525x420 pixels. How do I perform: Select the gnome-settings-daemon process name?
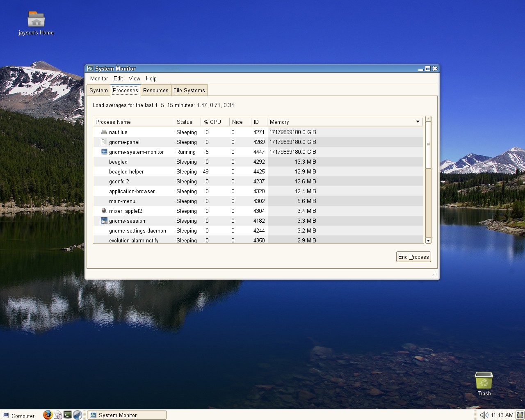tap(137, 231)
